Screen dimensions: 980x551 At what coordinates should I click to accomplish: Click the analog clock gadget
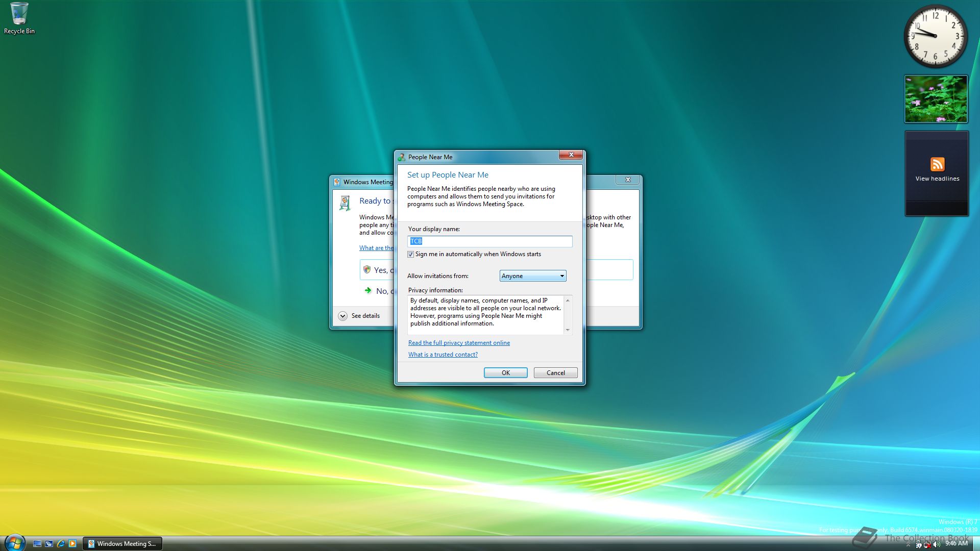point(935,36)
